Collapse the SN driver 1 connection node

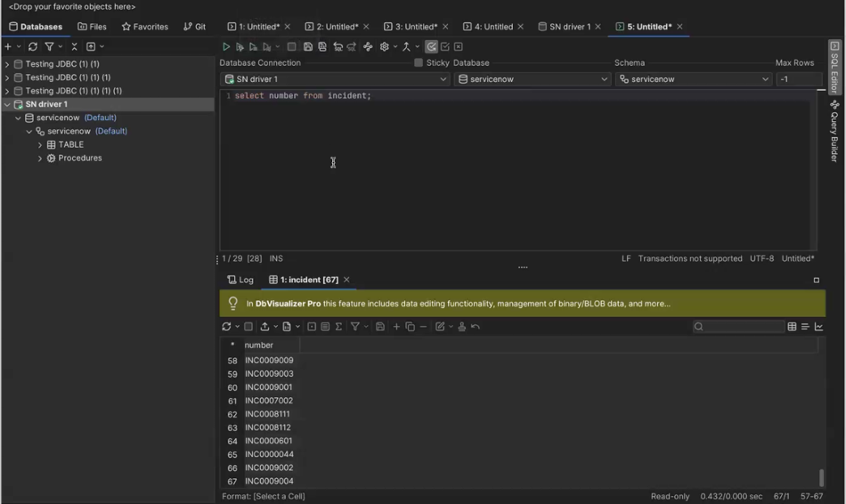(x=7, y=104)
